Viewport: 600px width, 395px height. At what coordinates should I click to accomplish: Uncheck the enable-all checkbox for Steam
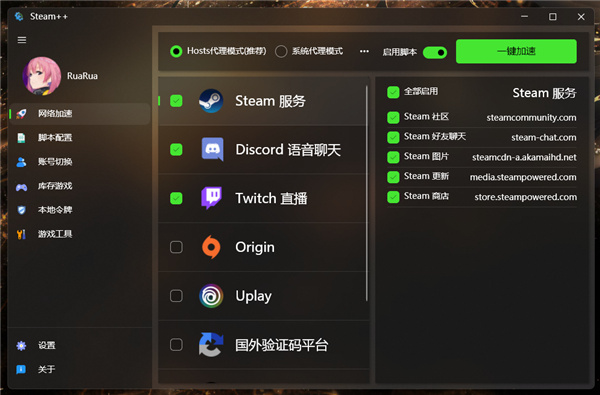[393, 92]
